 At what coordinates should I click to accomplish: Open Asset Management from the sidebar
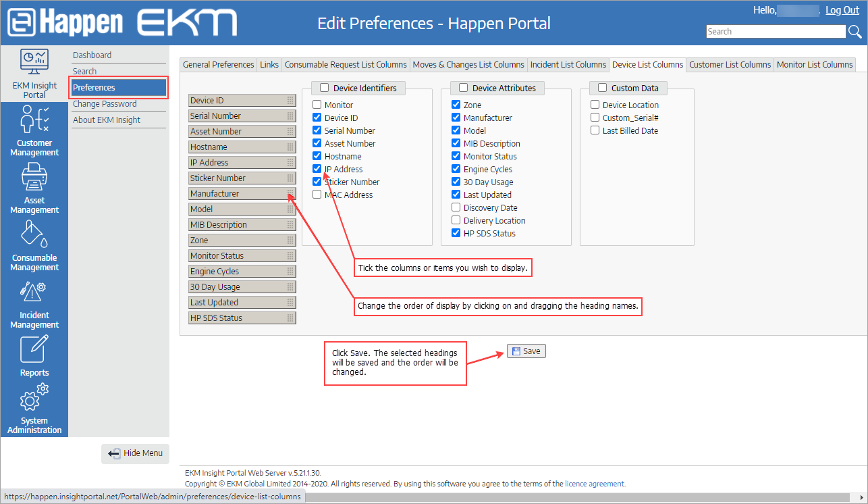(34, 178)
